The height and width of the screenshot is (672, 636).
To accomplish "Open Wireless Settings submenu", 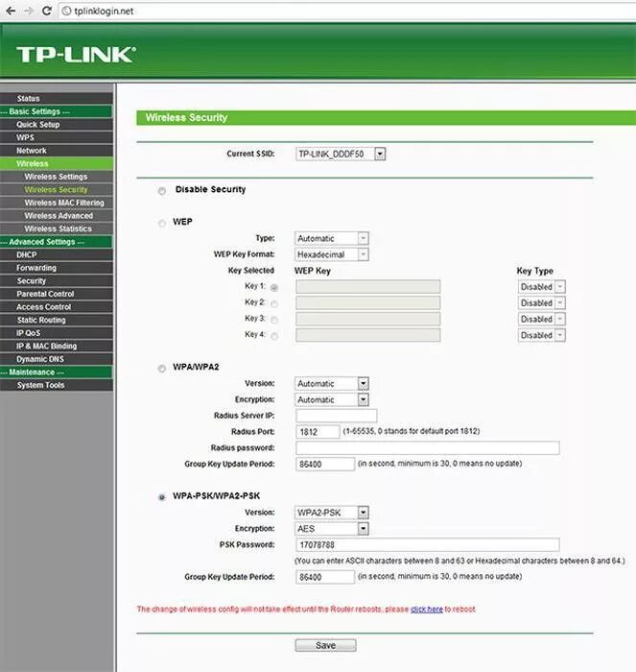I will [57, 177].
